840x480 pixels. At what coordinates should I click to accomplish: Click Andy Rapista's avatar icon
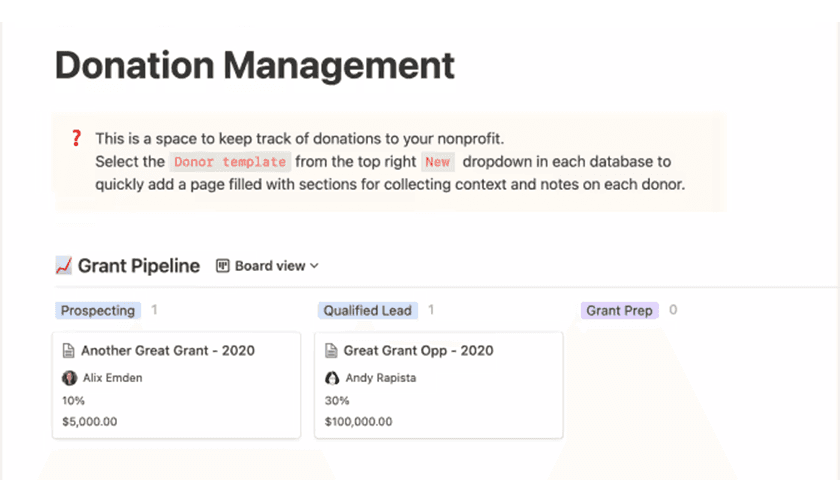332,378
